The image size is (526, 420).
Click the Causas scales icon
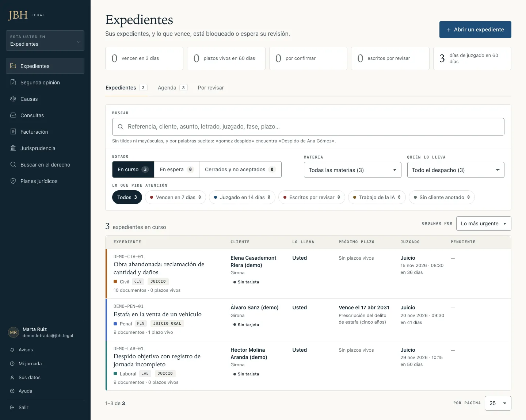click(13, 99)
